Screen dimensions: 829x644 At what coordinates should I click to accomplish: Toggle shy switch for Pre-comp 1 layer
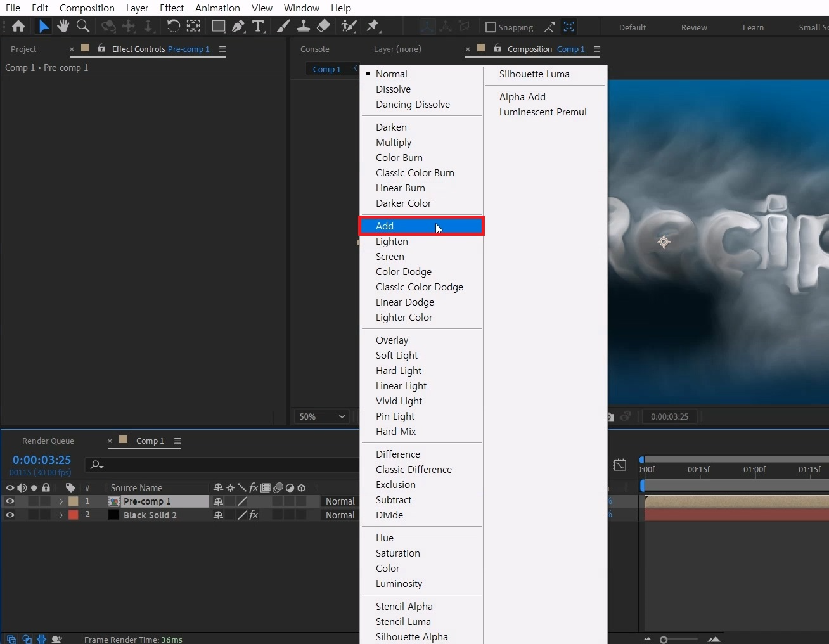click(x=218, y=501)
